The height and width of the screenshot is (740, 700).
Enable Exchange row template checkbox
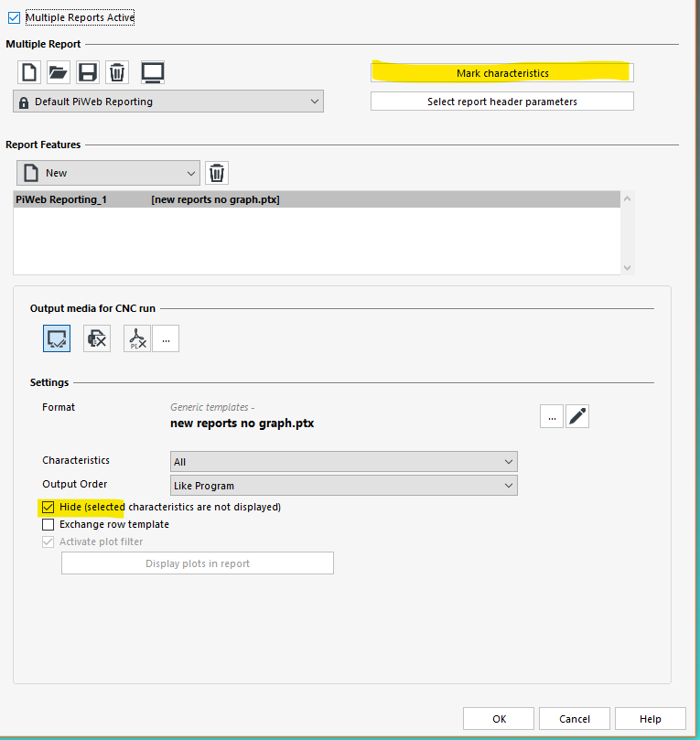coord(48,524)
